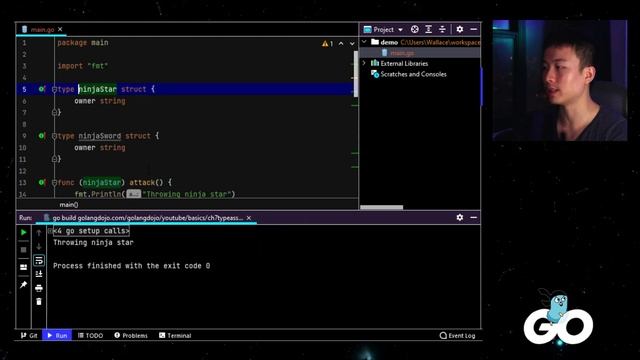Click ninjaSword type name on line 9
This screenshot has width=640, height=360.
[100, 136]
